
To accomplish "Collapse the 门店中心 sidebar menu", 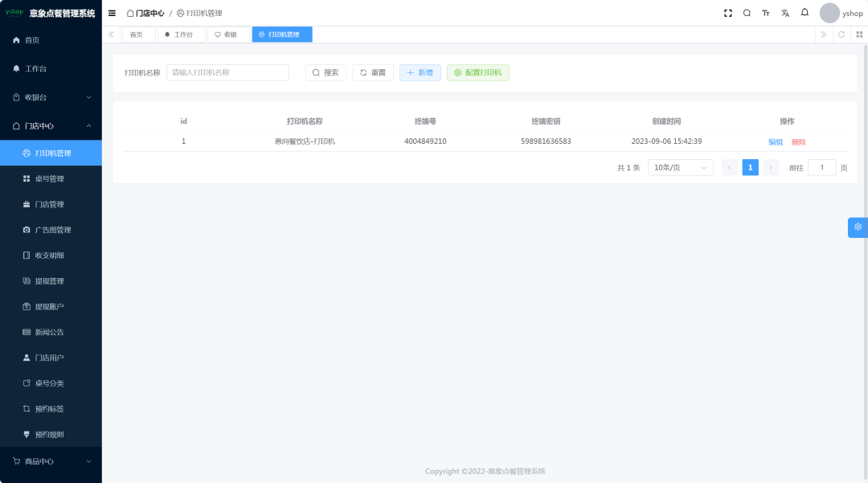I will pos(51,126).
